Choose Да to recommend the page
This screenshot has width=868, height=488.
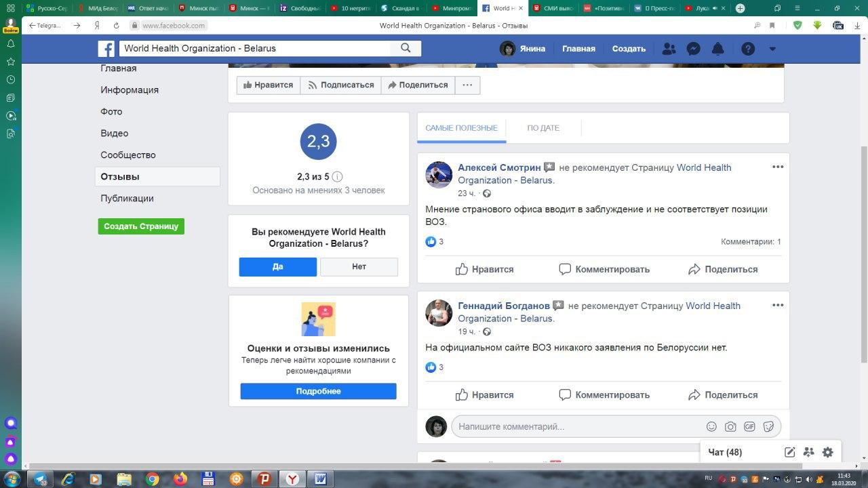click(278, 267)
